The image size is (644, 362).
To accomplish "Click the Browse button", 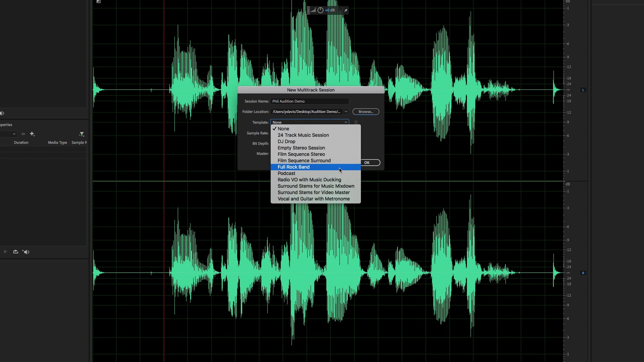I will pyautogui.click(x=365, y=112).
